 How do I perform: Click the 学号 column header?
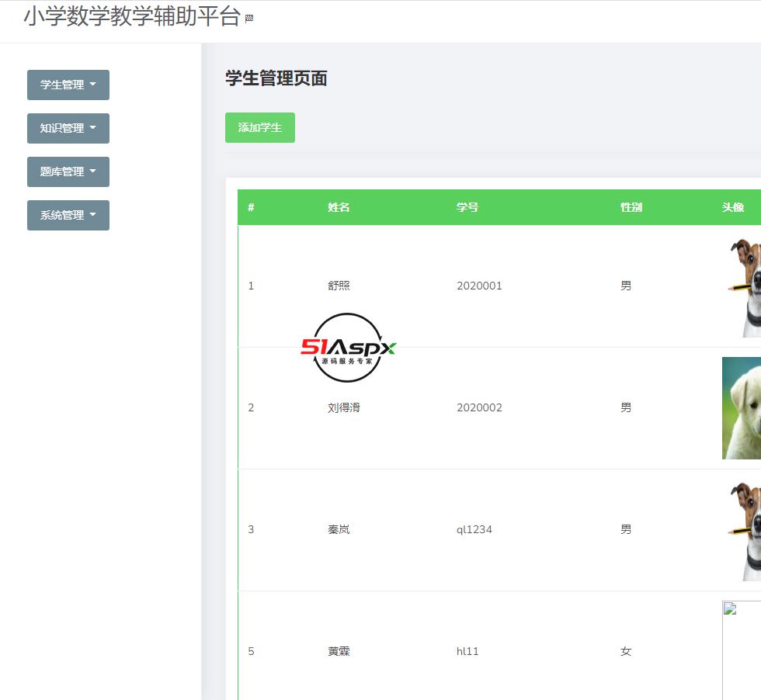pyautogui.click(x=467, y=207)
